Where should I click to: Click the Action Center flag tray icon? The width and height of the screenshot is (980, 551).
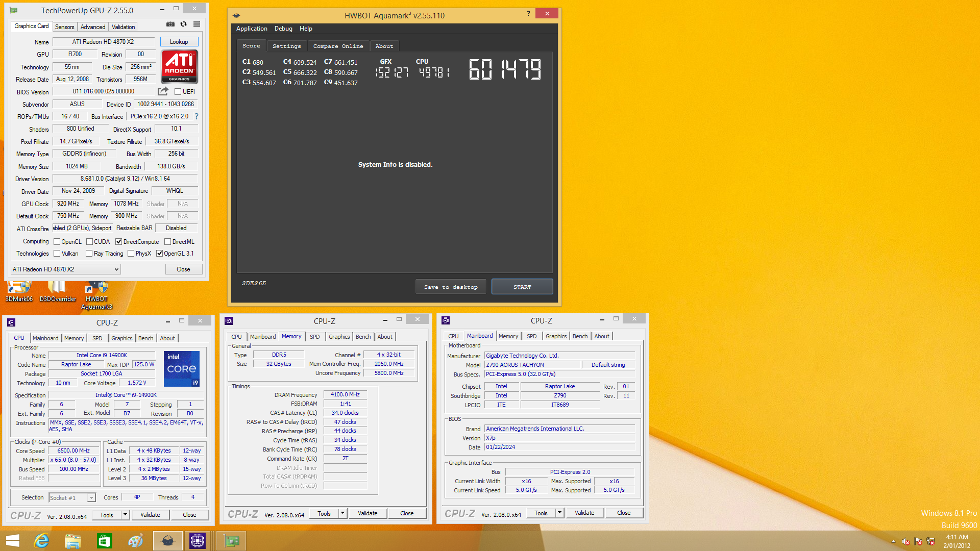click(x=918, y=541)
